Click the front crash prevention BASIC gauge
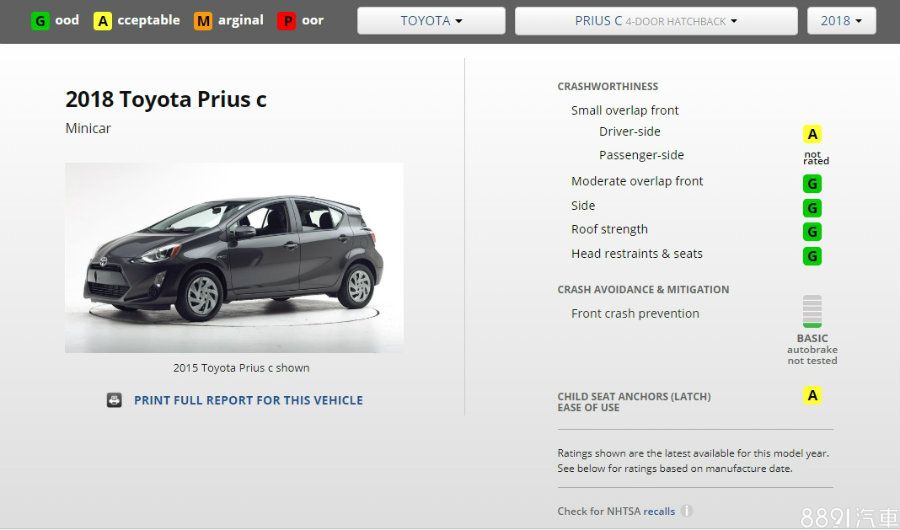This screenshot has height=530, width=900. [812, 311]
